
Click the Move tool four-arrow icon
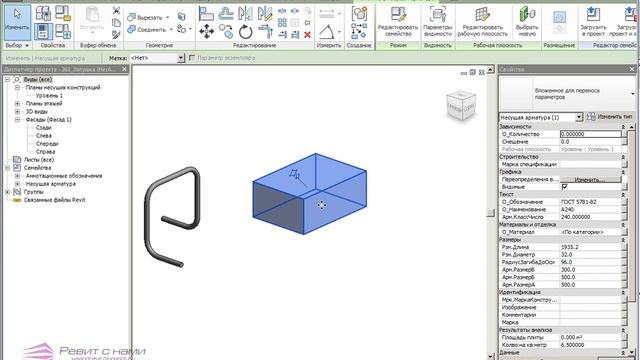pyautogui.click(x=207, y=31)
